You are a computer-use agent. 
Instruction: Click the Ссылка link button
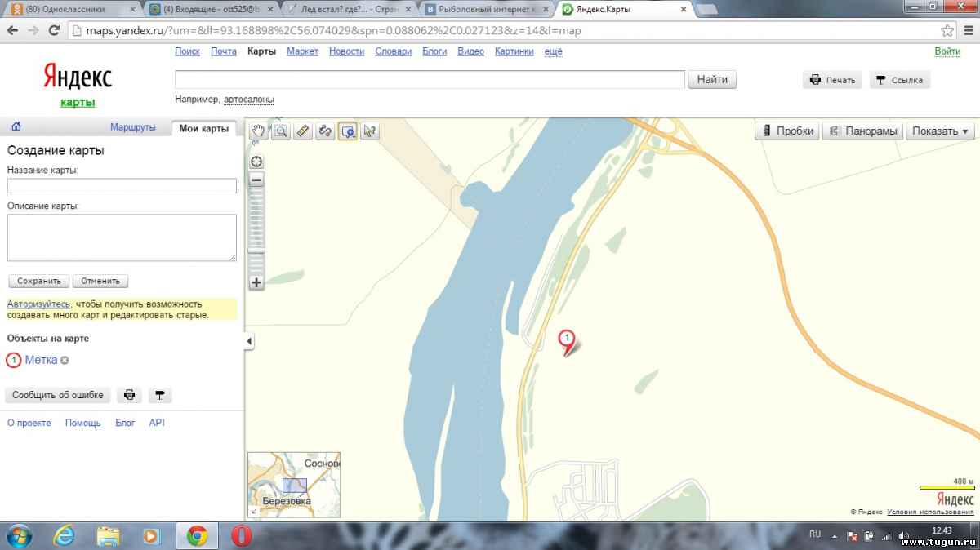click(899, 80)
